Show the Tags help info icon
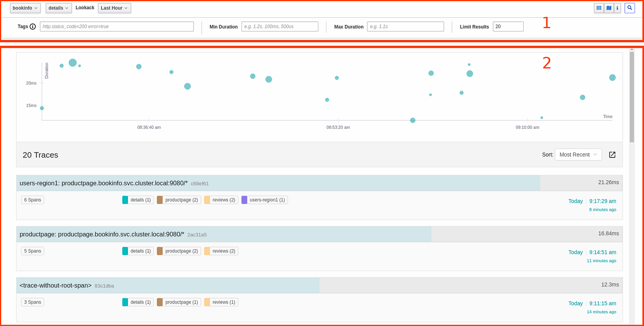This screenshot has width=644, height=326. [x=33, y=27]
